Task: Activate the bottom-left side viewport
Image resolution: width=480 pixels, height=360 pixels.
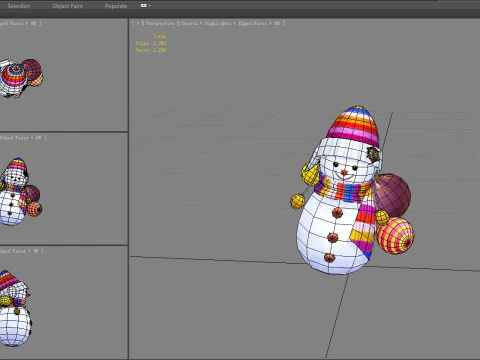Action: [64, 302]
